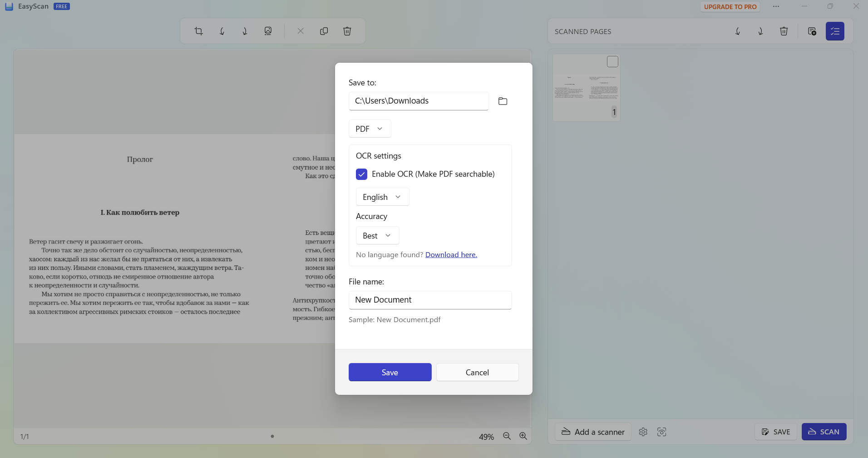Click the File name input field

tap(429, 300)
